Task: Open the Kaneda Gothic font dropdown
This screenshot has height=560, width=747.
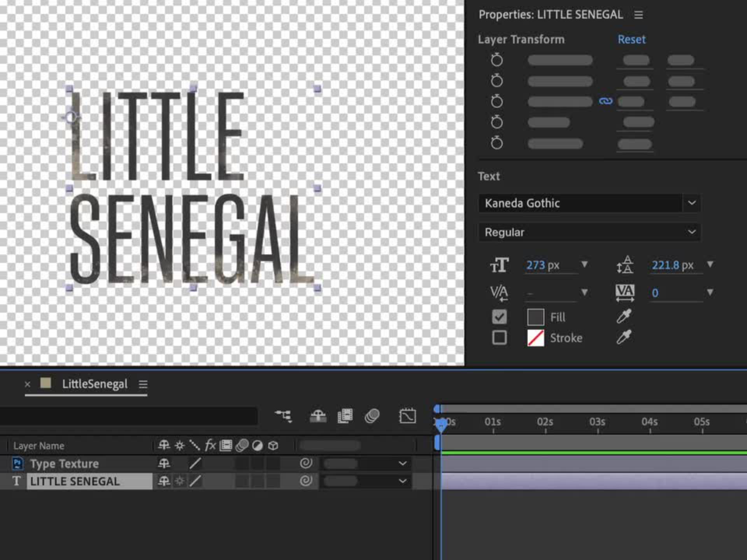Action: click(x=691, y=203)
